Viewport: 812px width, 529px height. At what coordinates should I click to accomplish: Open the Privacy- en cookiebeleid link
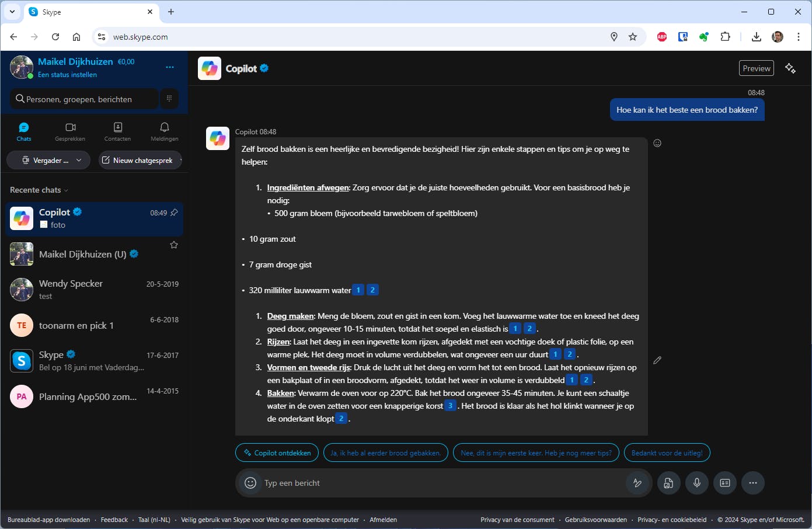click(672, 520)
